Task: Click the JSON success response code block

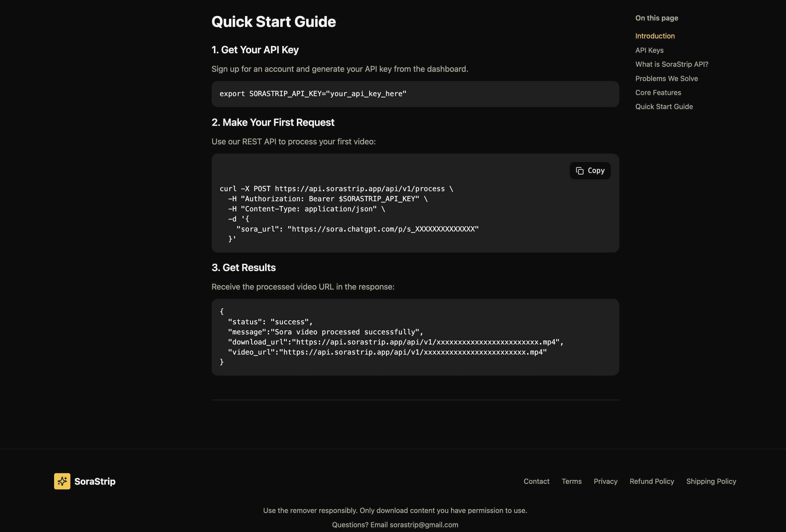Action: coord(389,337)
